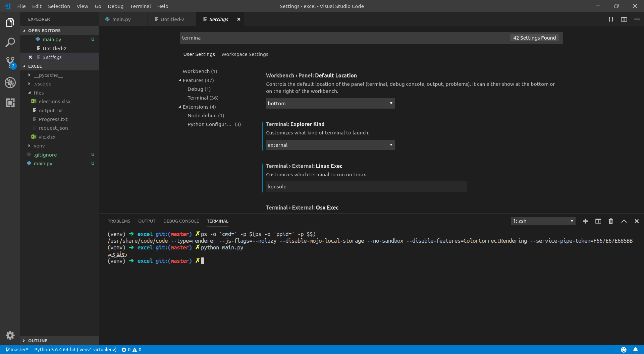Open Source Control showing 2 pending changes
Viewport: 644px width, 354px height.
[10, 62]
